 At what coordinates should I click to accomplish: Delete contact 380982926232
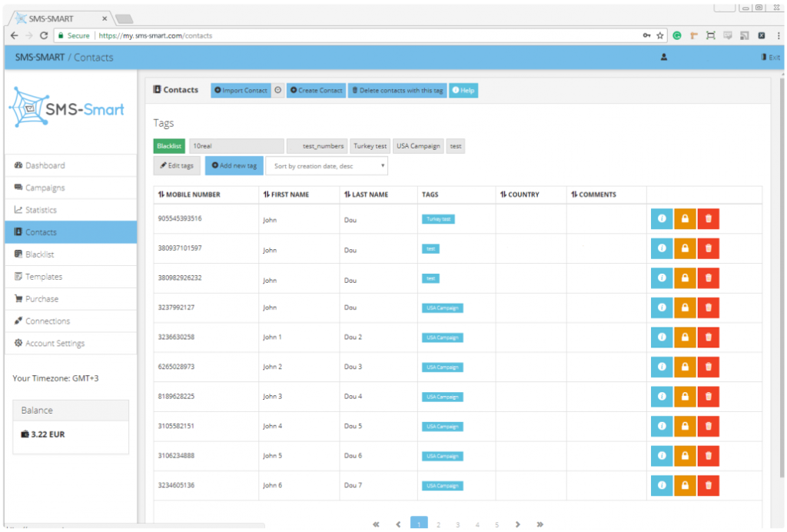[x=708, y=278]
